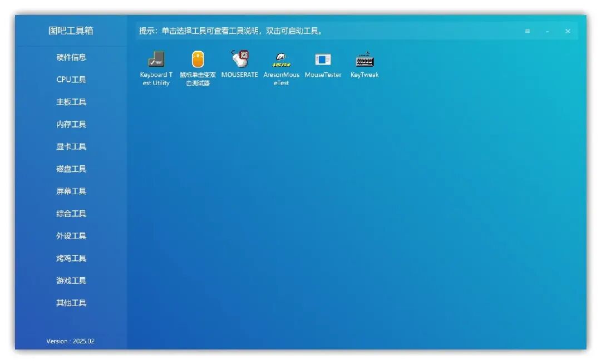Image resolution: width=601 pixels, height=364 pixels.
Task: Open the 游戏工具 category
Action: tap(71, 280)
